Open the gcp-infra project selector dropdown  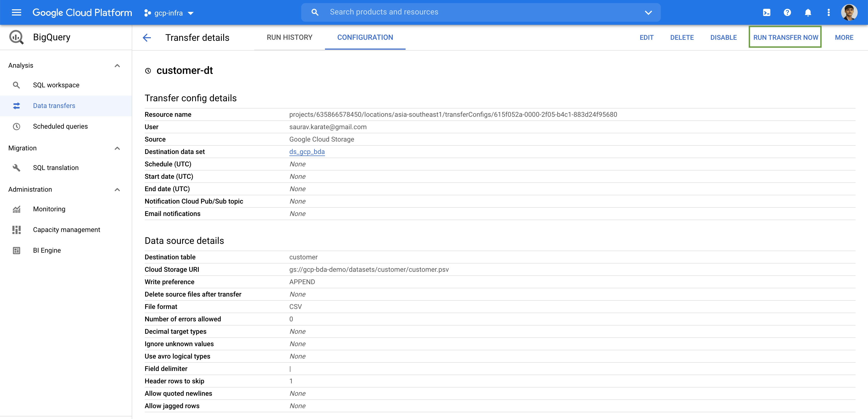pos(169,13)
